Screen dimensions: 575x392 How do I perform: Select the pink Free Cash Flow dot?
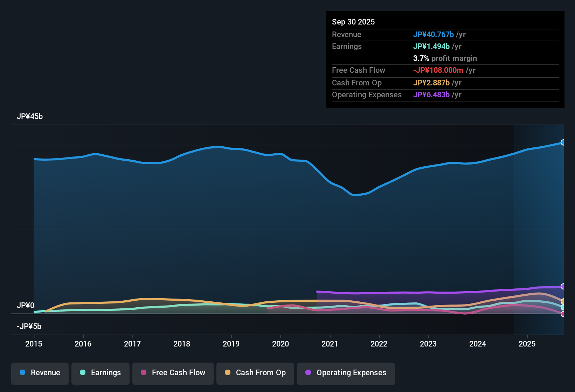pos(143,373)
